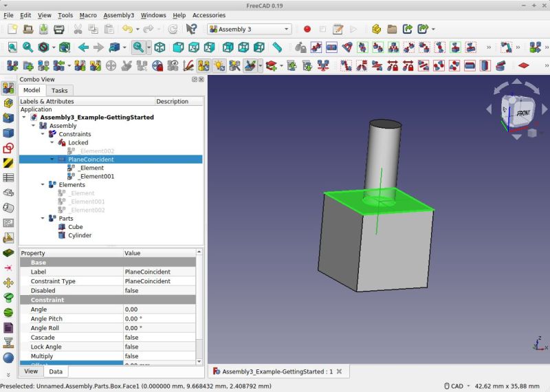Click the Bounding Box icon
Image resolution: width=550 pixels, height=392 pixels.
65,47
